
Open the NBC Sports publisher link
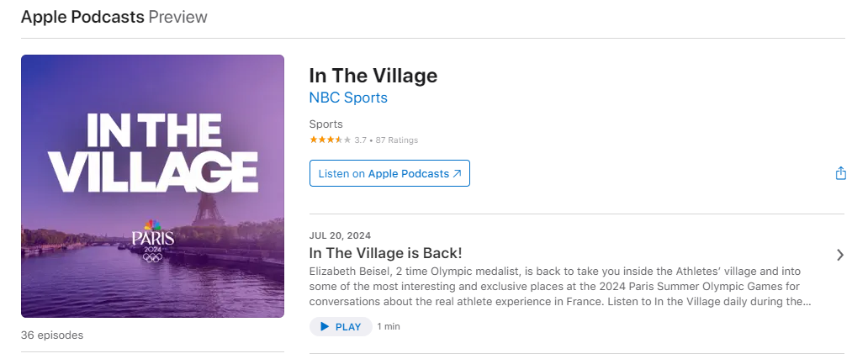pyautogui.click(x=348, y=98)
